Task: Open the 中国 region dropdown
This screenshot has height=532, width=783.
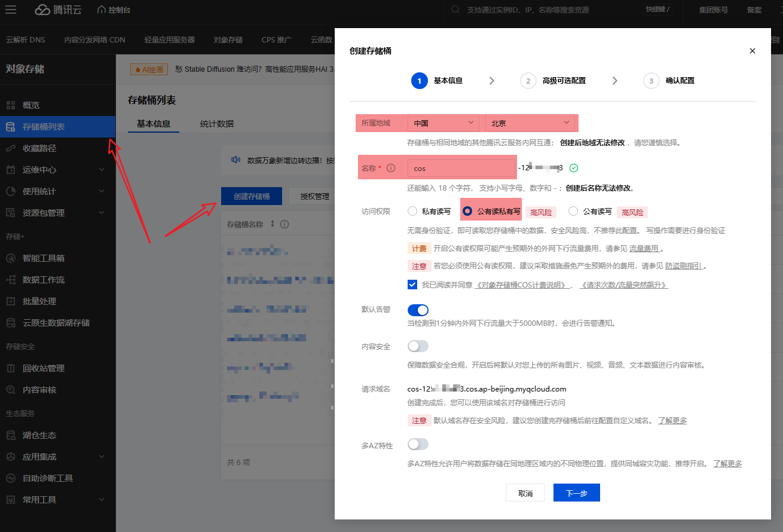Action: pyautogui.click(x=443, y=123)
